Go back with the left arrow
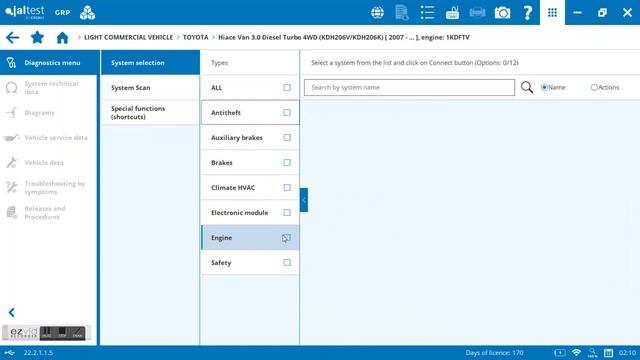Image resolution: width=640 pixels, height=360 pixels. (13, 38)
